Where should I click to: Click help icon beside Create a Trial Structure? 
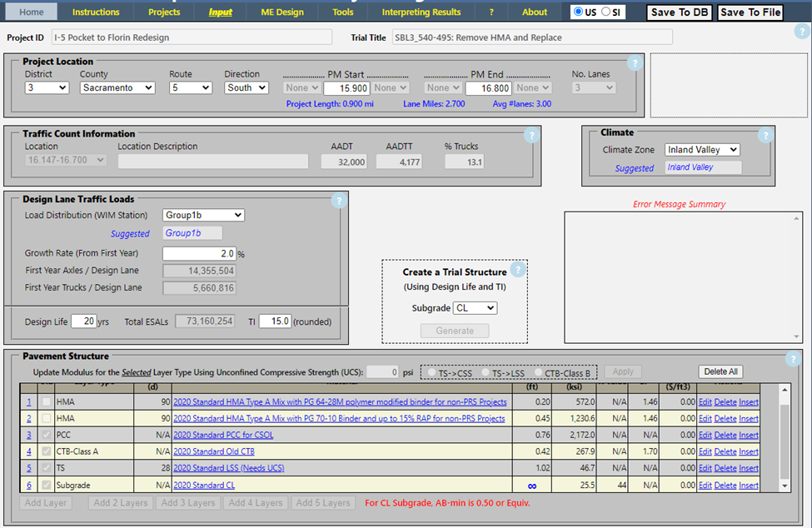[517, 270]
